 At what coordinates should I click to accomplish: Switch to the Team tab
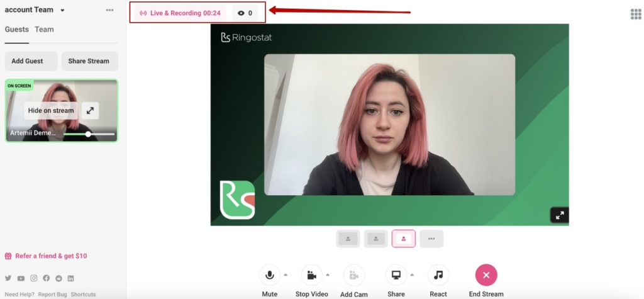(x=44, y=29)
